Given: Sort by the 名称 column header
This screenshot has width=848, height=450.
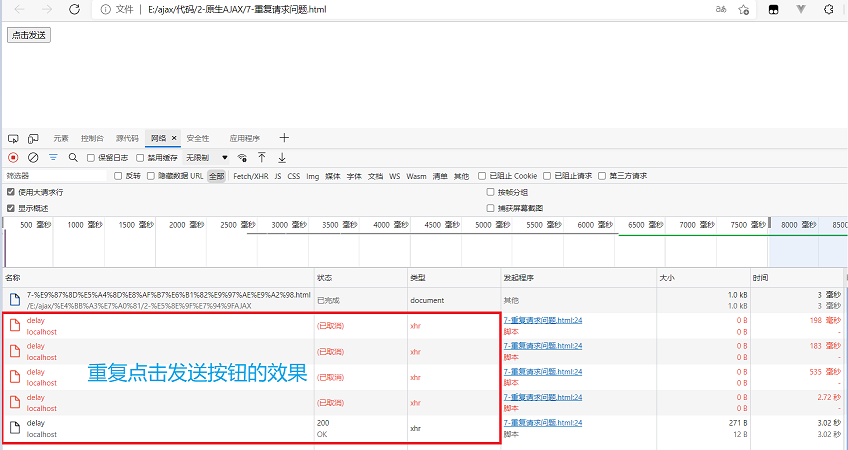Looking at the screenshot, I should (158, 277).
